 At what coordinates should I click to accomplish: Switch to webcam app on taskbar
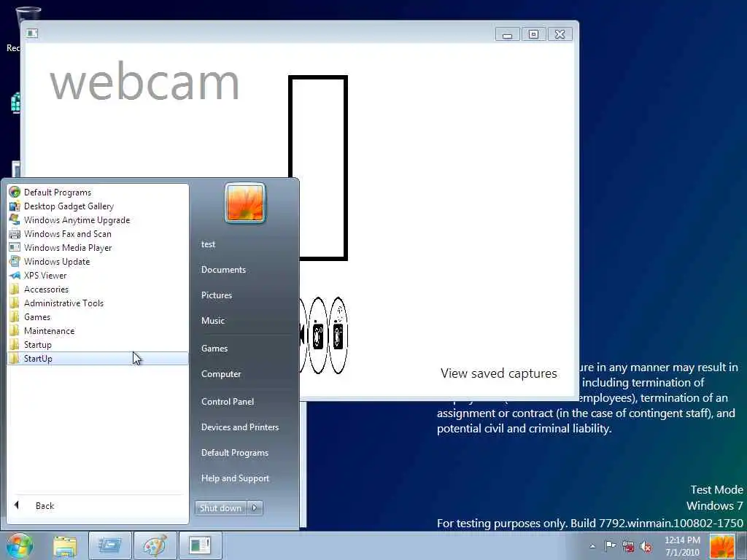(200, 545)
